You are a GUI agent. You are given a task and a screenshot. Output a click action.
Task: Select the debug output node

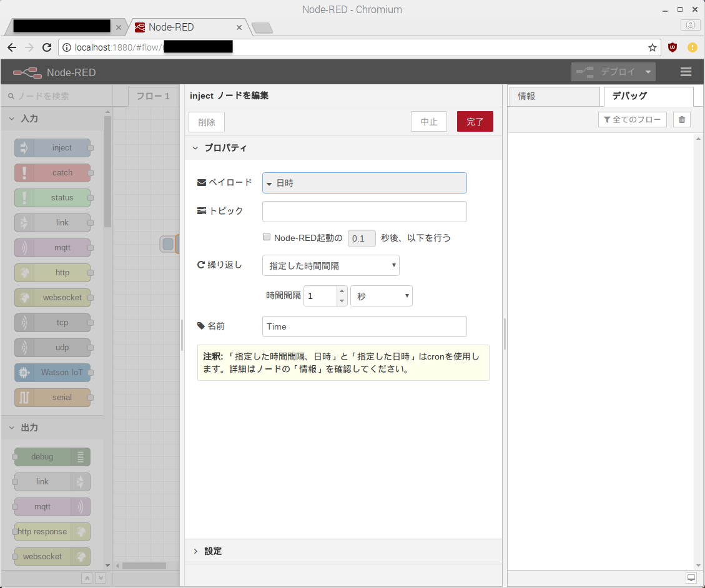[x=52, y=457]
